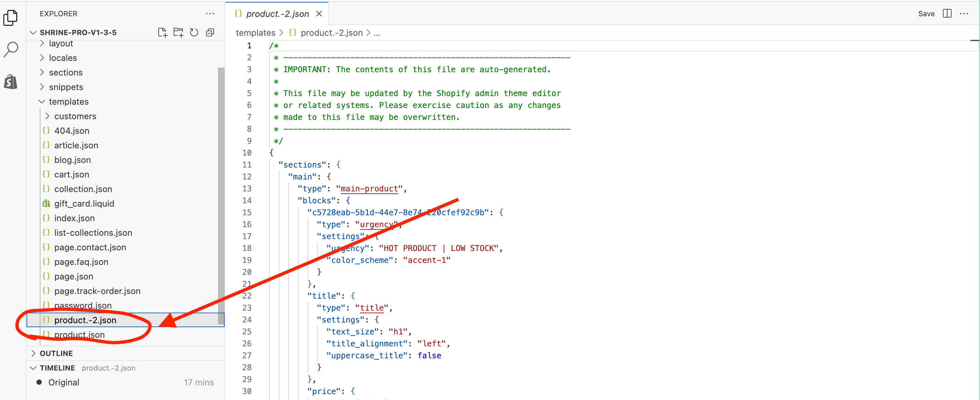Screen dimensions: 980x400
Task: Split the editor with the layout icon
Action: point(947,14)
